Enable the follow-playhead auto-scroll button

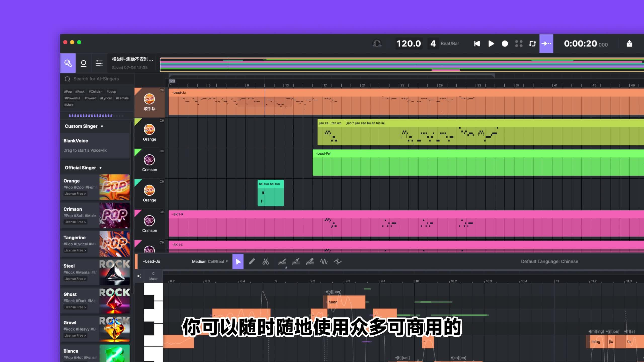click(x=545, y=43)
